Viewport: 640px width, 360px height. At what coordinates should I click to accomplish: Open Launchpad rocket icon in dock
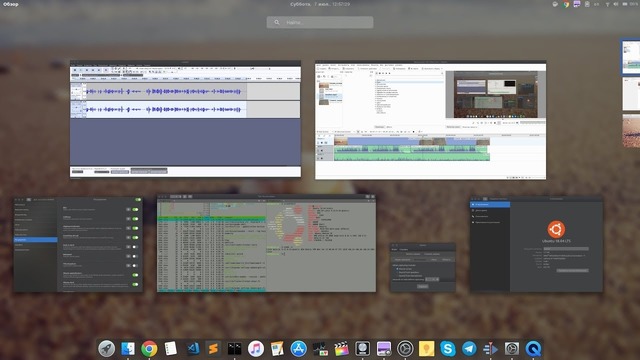107,349
